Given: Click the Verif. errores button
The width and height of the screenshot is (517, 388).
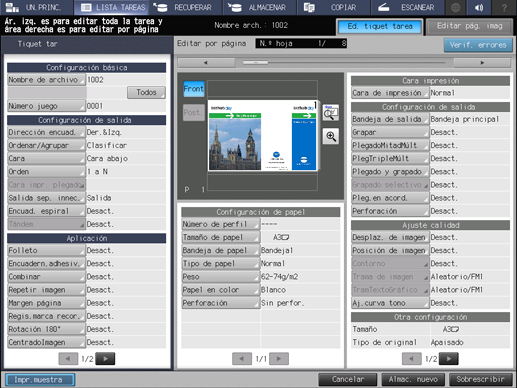Looking at the screenshot, I should 478,45.
